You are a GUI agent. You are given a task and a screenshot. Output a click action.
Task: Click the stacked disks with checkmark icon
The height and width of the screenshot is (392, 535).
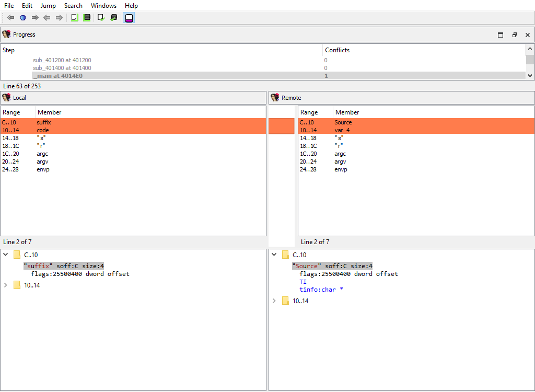114,18
